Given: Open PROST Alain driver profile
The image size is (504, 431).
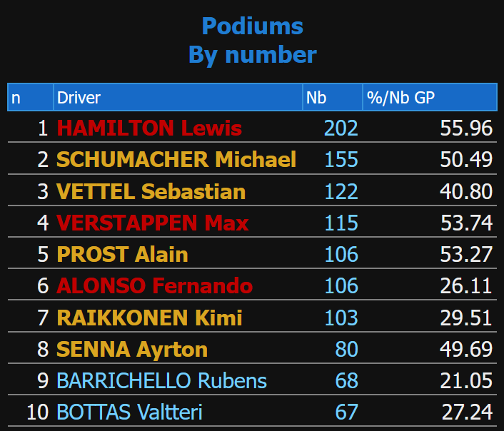Looking at the screenshot, I should click(x=122, y=255).
